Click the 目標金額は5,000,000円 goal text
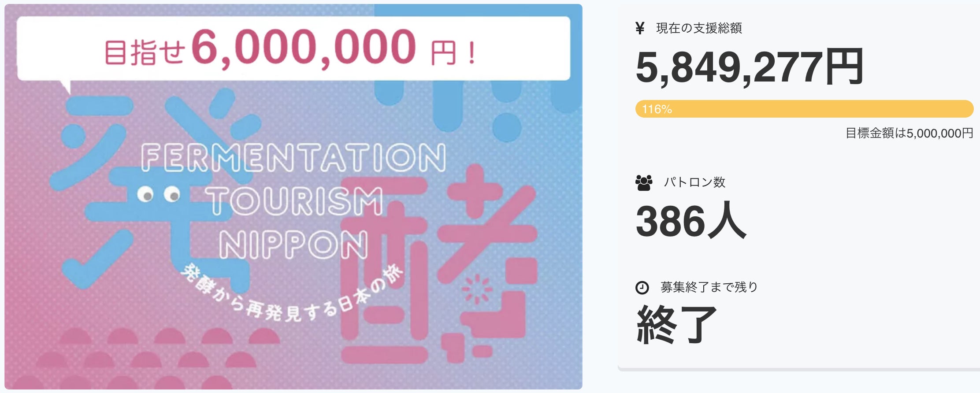This screenshot has height=393, width=980. tap(909, 133)
